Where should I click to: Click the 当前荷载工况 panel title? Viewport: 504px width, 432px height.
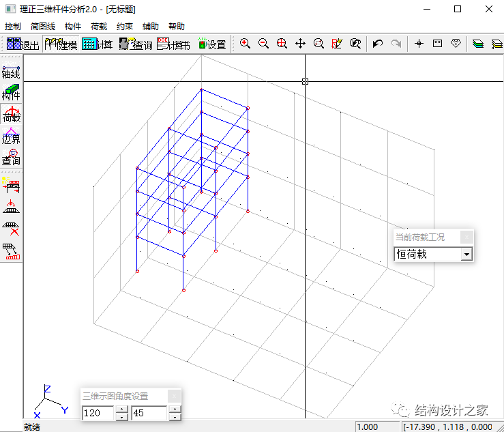point(420,237)
